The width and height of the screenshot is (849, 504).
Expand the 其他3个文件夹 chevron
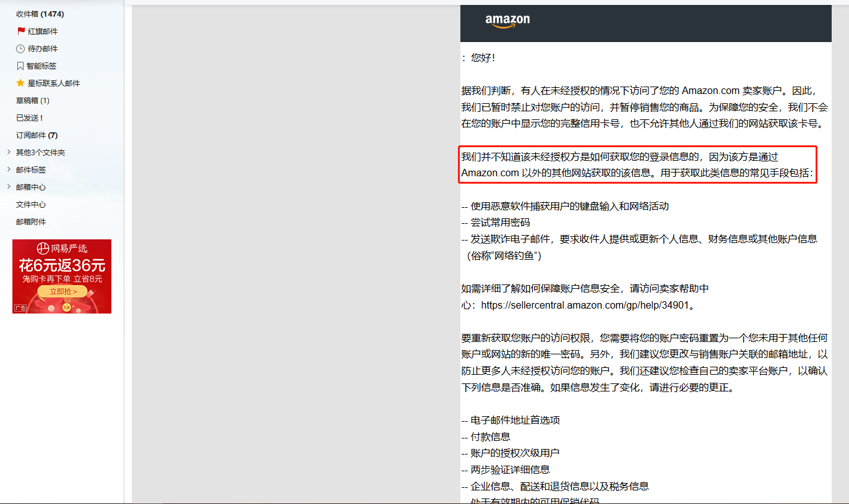click(x=8, y=152)
